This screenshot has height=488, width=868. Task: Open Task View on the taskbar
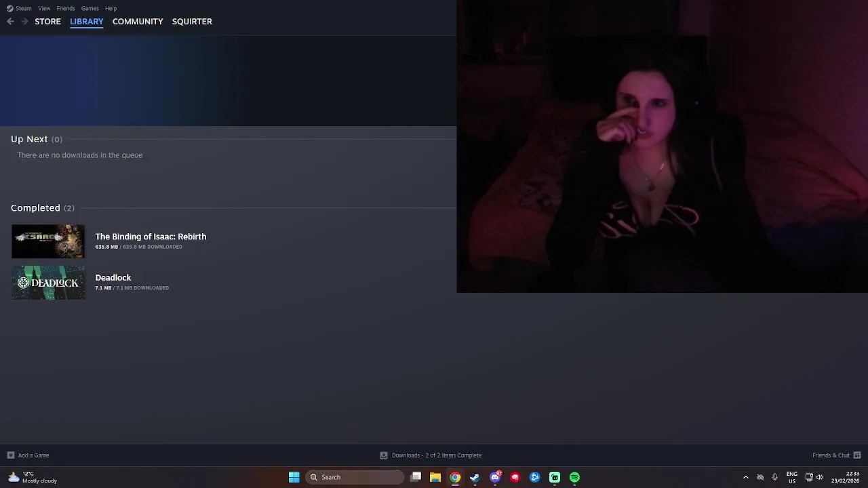(x=416, y=477)
